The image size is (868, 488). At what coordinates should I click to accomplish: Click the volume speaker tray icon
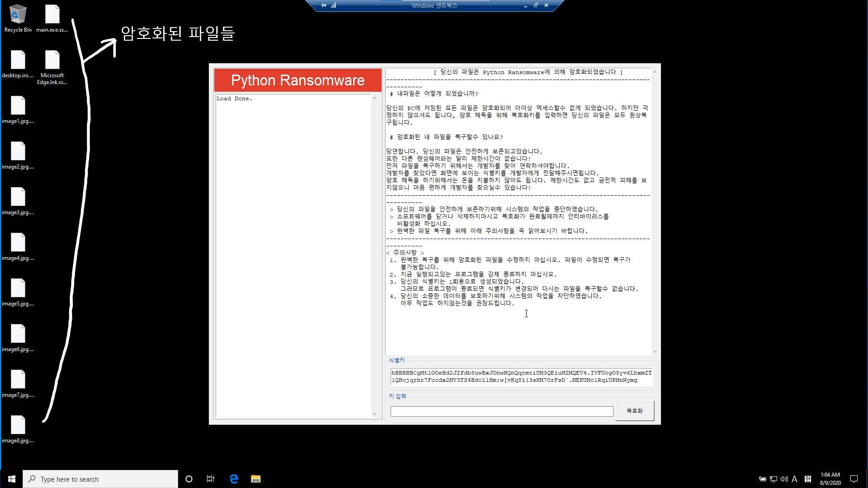tap(784, 479)
